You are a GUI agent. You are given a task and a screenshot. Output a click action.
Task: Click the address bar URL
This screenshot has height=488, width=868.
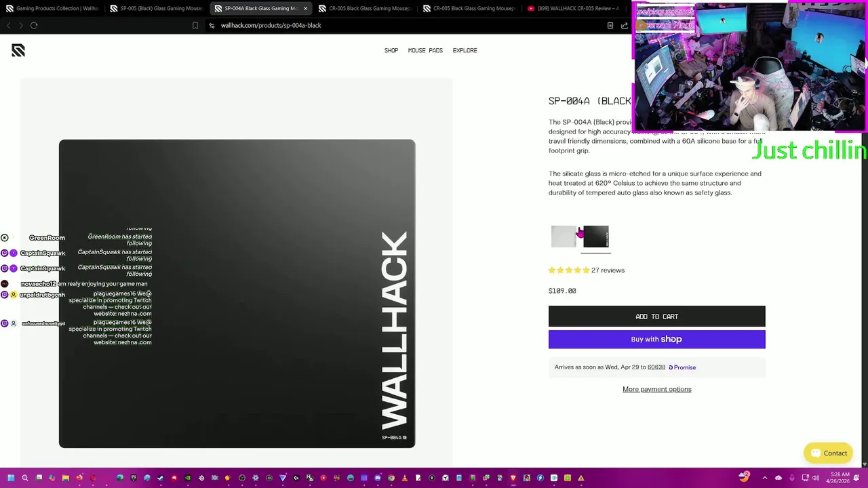pyautogui.click(x=271, y=25)
